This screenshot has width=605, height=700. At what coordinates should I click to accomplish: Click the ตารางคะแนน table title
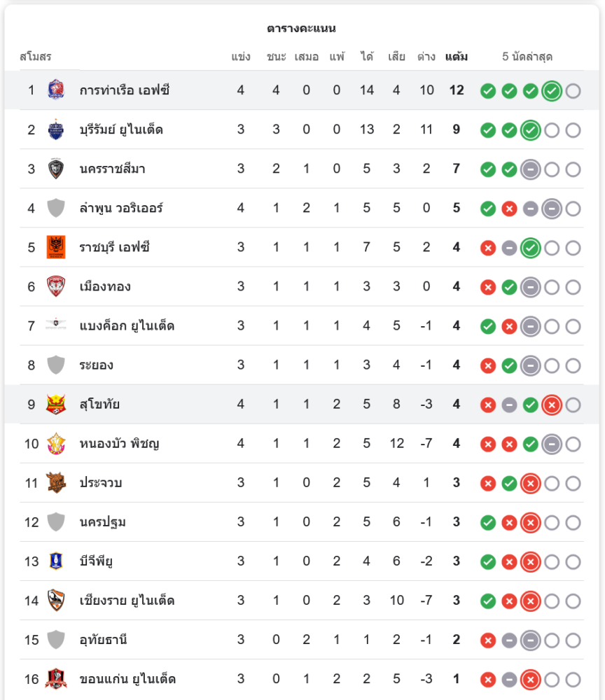click(302, 29)
